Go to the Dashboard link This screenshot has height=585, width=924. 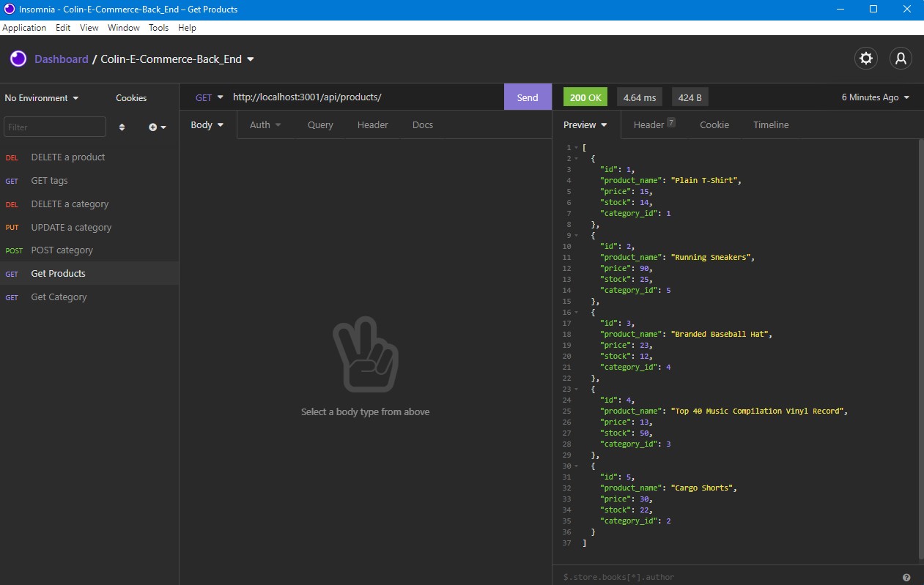coord(62,59)
